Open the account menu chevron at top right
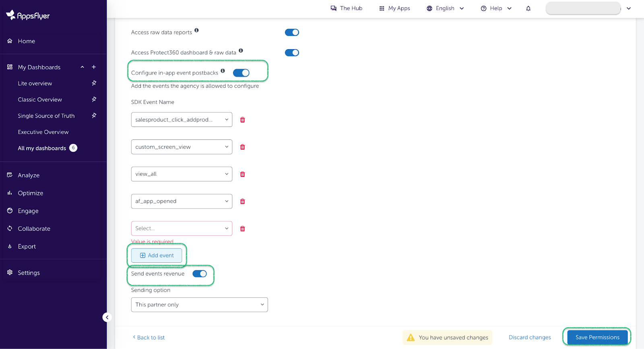 point(629,8)
